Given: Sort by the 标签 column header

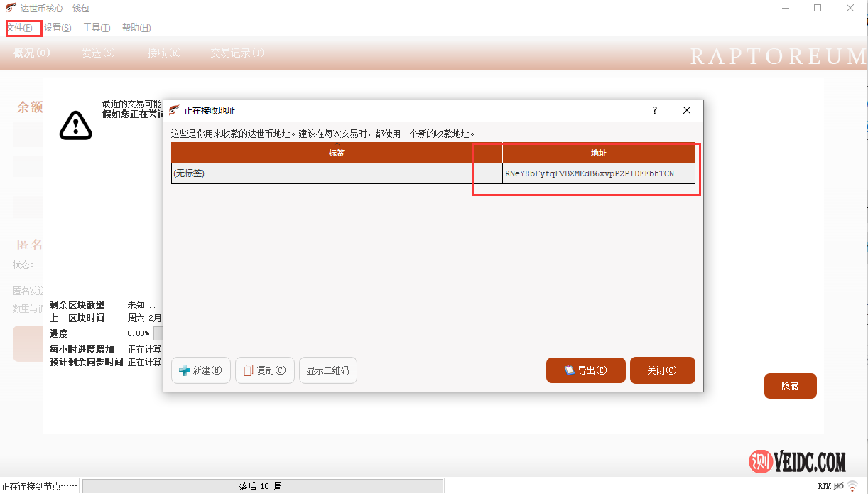Looking at the screenshot, I should (x=337, y=153).
